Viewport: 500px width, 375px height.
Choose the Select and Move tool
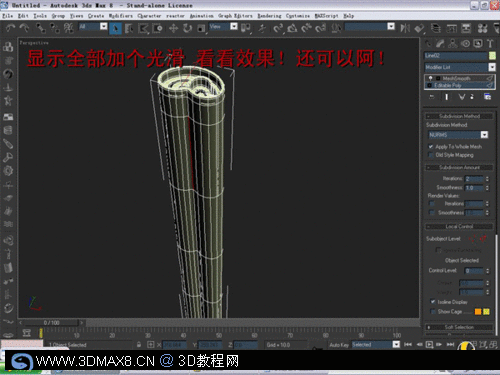173,28
